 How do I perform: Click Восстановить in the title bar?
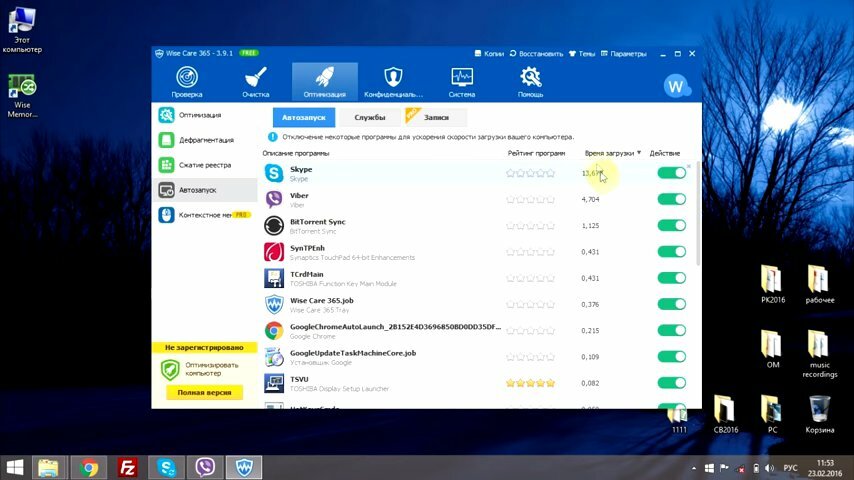536,53
